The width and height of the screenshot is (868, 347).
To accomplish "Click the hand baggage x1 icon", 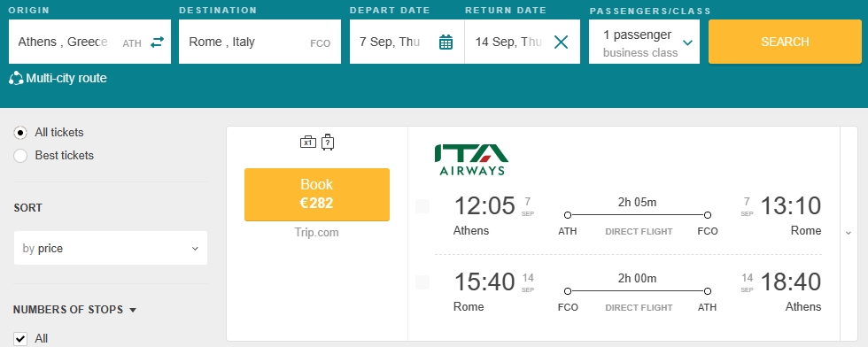I will coord(308,143).
